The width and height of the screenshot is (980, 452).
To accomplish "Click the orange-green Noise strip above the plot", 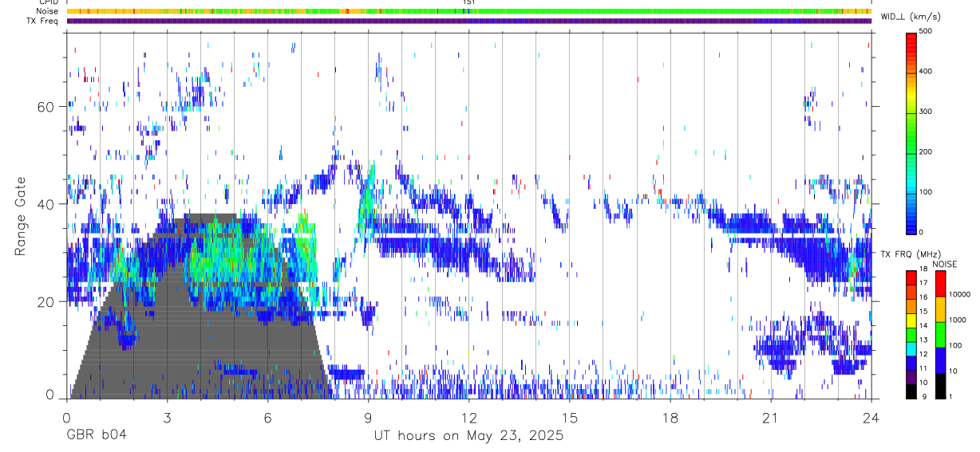I will coord(468,11).
